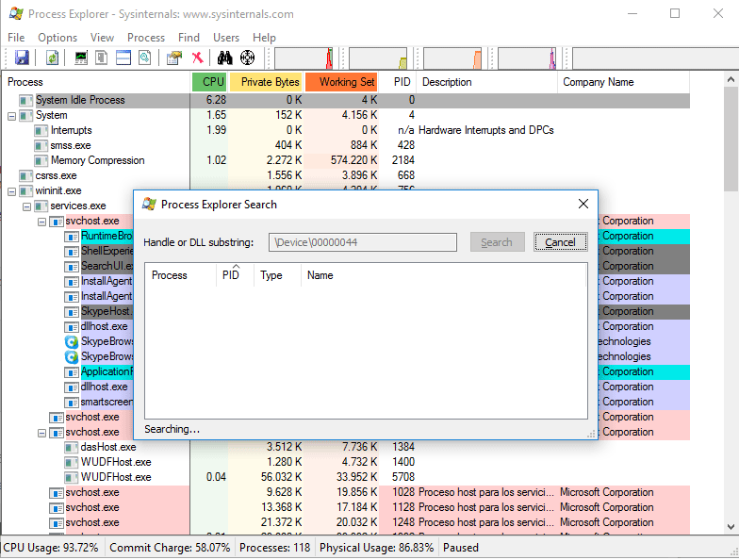The height and width of the screenshot is (560, 739).
Task: Click the Physical Usage status bar entry
Action: (376, 548)
